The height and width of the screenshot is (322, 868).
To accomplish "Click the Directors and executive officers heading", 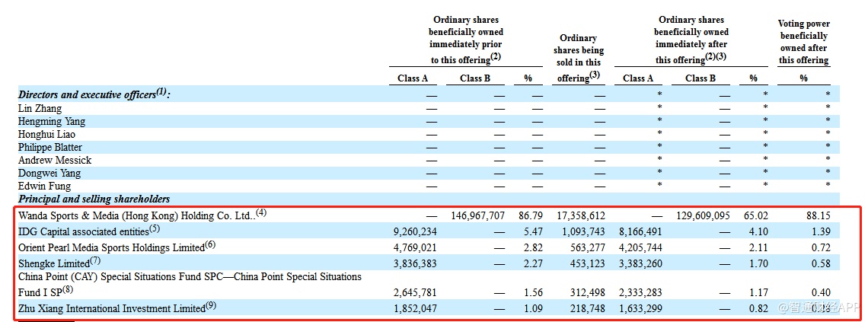I will [x=94, y=94].
